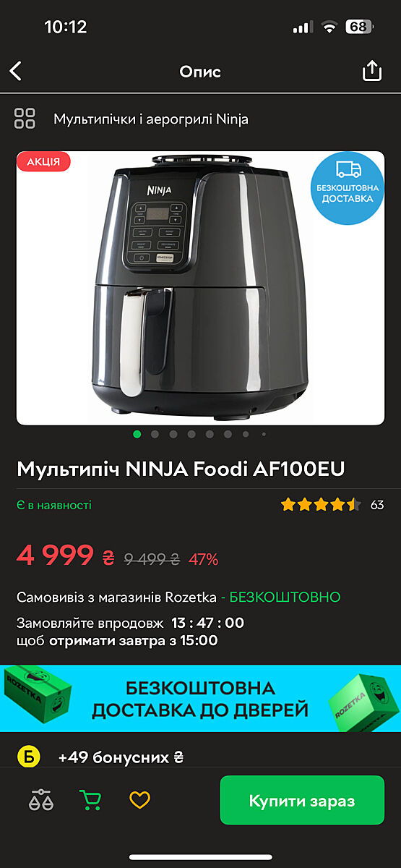This screenshot has height=868, width=401.
Task: Tap the share icon in header
Action: tap(371, 70)
